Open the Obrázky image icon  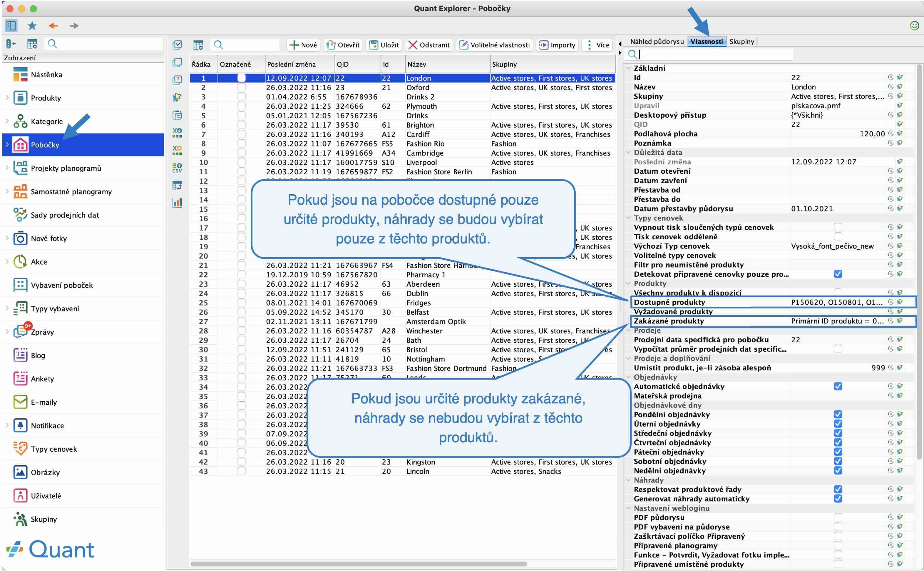[x=20, y=473]
